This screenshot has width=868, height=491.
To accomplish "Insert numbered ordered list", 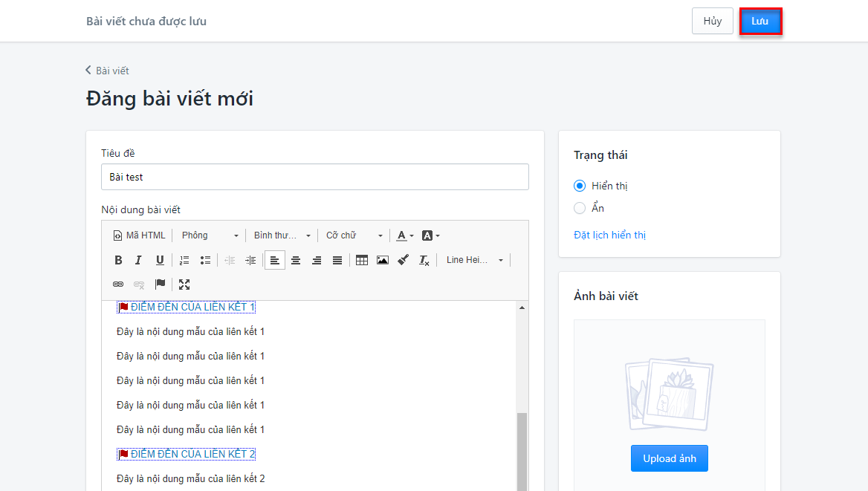I will point(184,260).
